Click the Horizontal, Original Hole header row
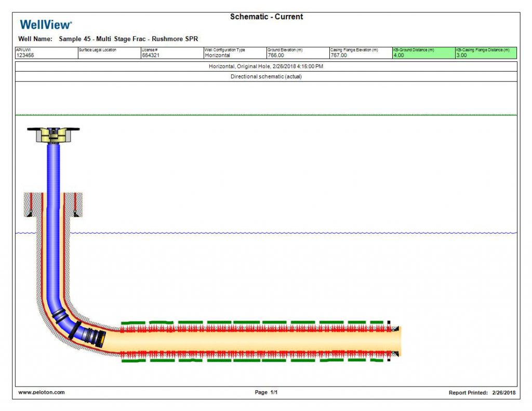Screen dimensions: 532x411 point(266,67)
